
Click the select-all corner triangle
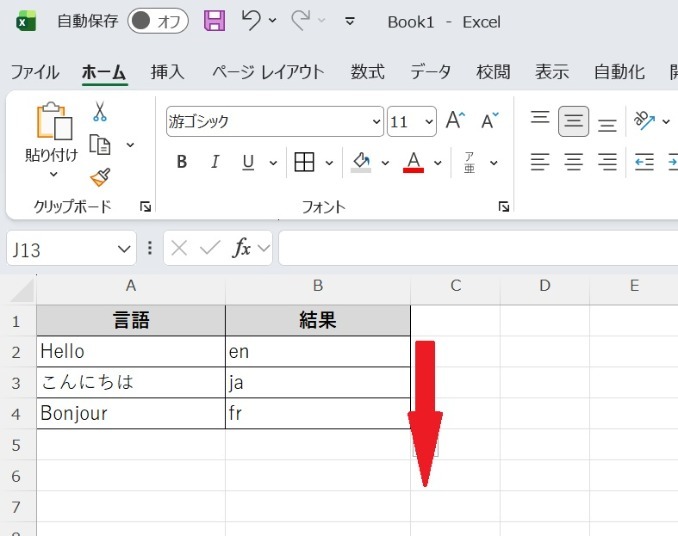point(22,290)
